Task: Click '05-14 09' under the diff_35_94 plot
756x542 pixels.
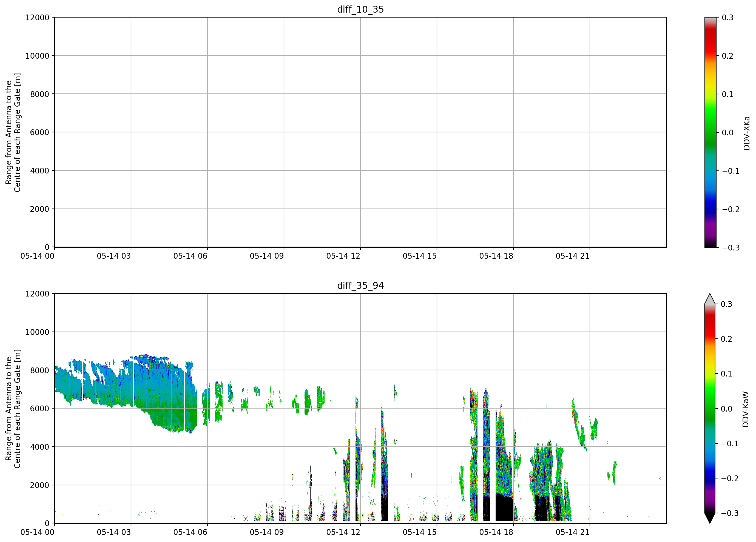Action: [267, 532]
